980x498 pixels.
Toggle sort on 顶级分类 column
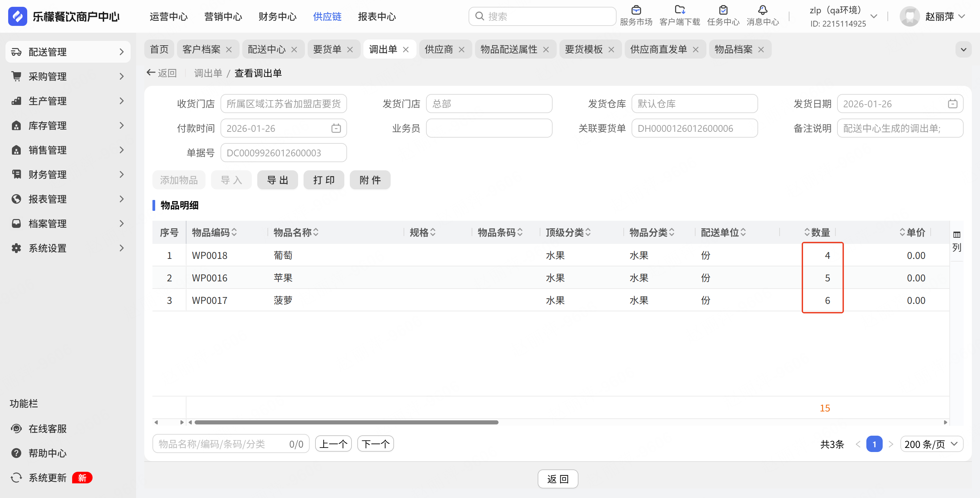click(588, 232)
